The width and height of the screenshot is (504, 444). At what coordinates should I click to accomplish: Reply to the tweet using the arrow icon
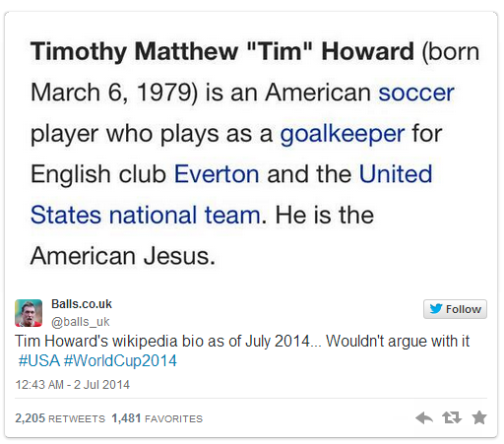point(424,418)
